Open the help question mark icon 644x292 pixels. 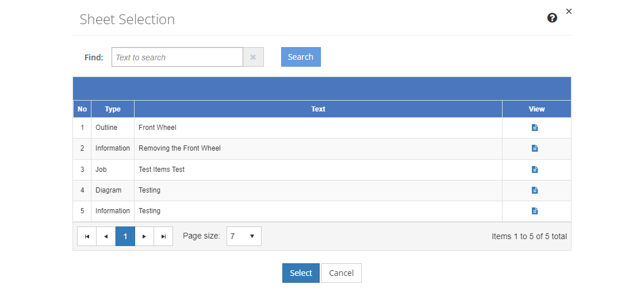[553, 18]
